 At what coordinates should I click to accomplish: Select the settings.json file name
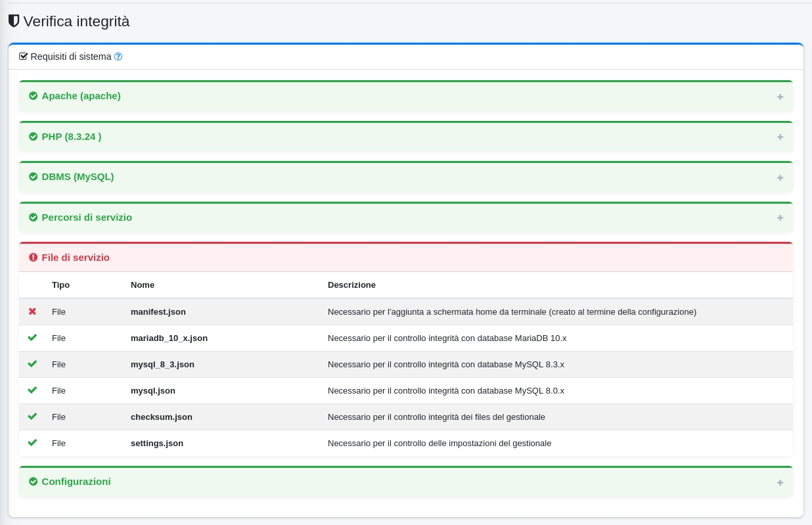click(157, 443)
